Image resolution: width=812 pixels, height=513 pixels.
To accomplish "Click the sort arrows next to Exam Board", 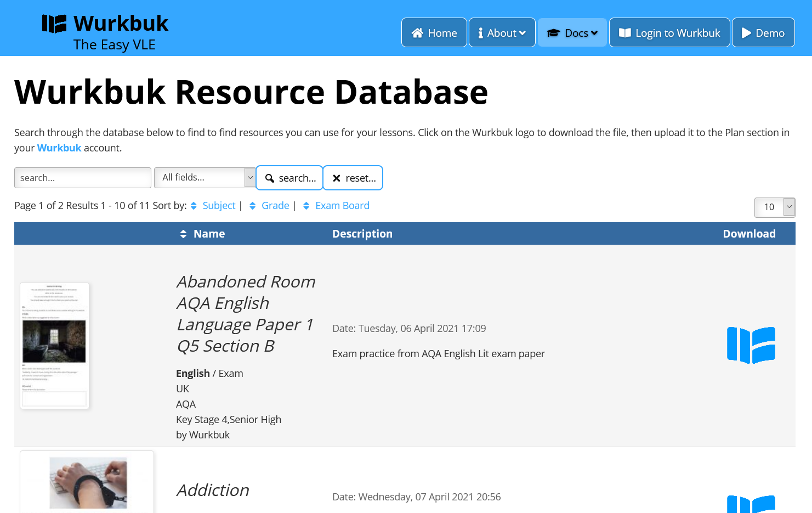I will (x=306, y=205).
